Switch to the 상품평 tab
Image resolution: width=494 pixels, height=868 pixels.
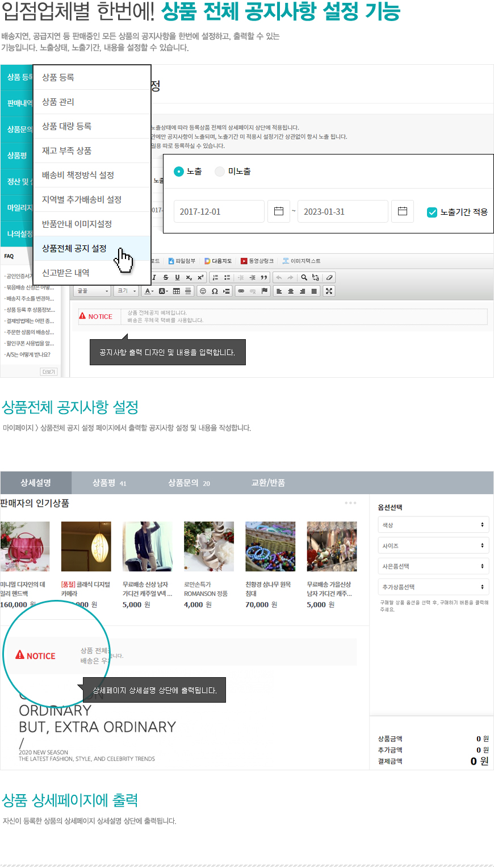coord(110,483)
